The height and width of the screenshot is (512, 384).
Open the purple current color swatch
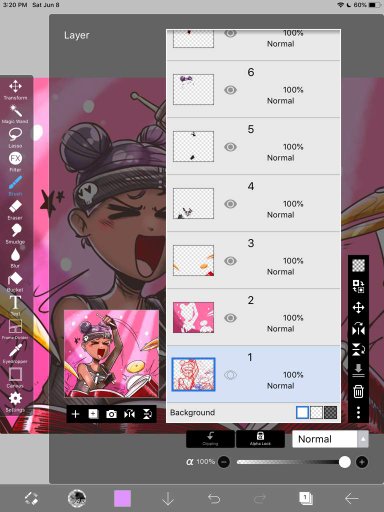[x=122, y=499]
